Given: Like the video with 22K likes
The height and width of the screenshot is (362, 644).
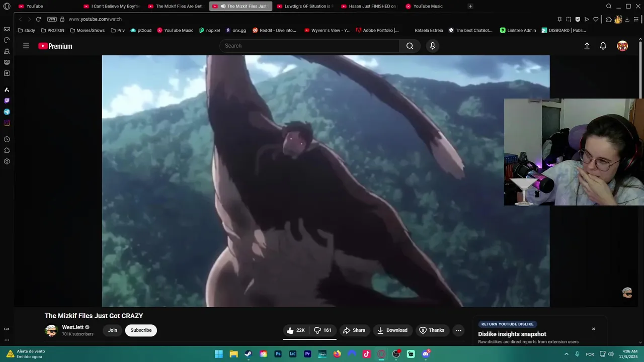Looking at the screenshot, I should click(x=296, y=330).
